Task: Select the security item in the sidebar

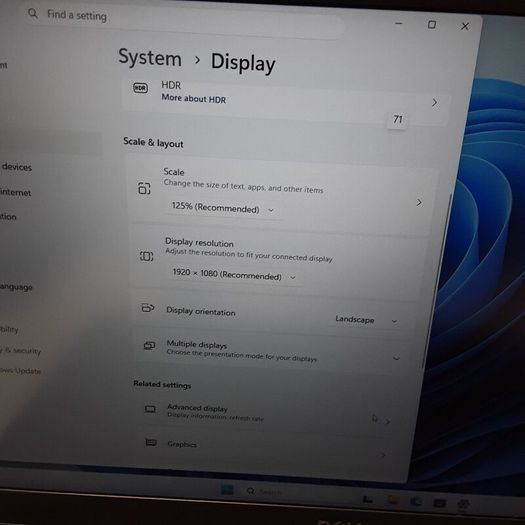Action: pos(21,350)
